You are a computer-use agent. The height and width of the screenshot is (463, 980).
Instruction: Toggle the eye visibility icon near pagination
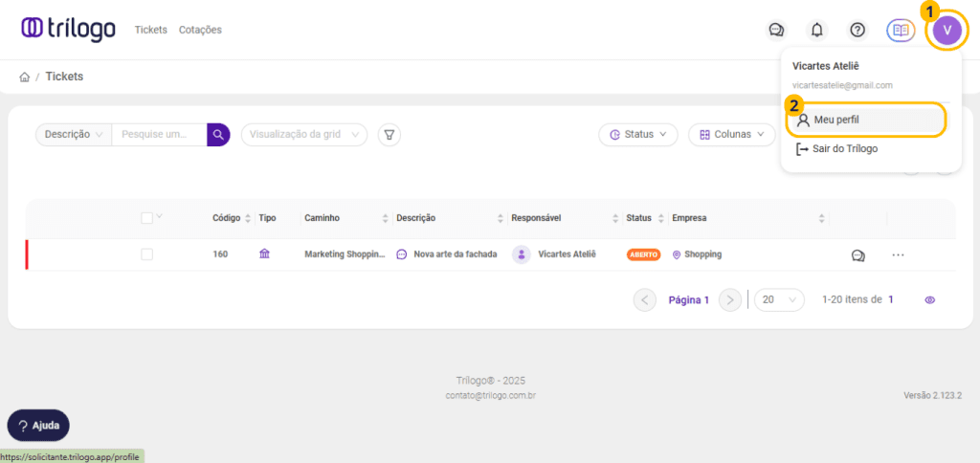pyautogui.click(x=929, y=300)
